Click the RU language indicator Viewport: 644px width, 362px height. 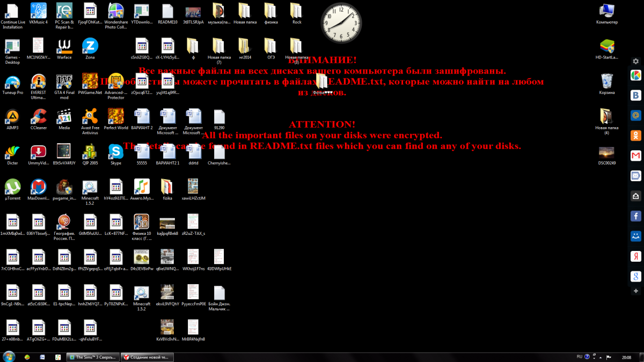tap(579, 356)
